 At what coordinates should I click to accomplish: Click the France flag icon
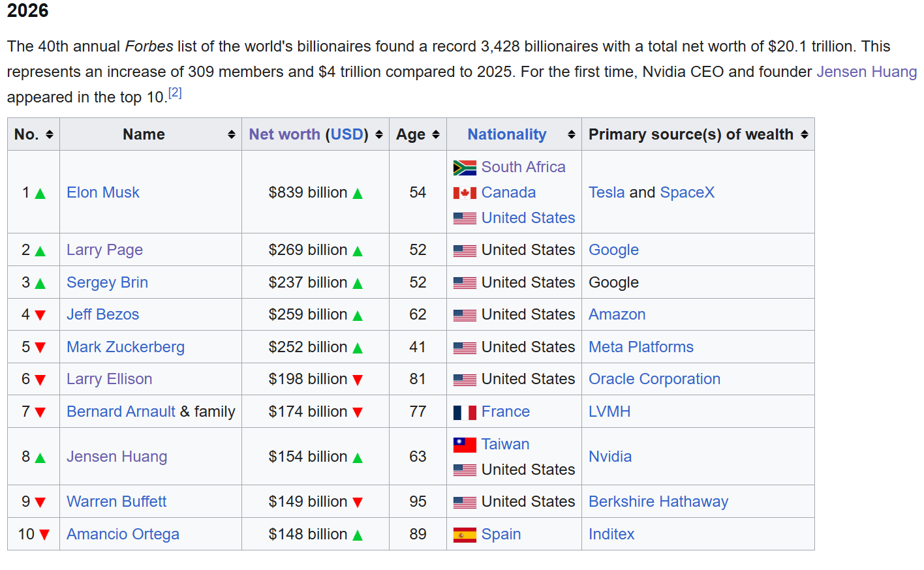pos(465,412)
